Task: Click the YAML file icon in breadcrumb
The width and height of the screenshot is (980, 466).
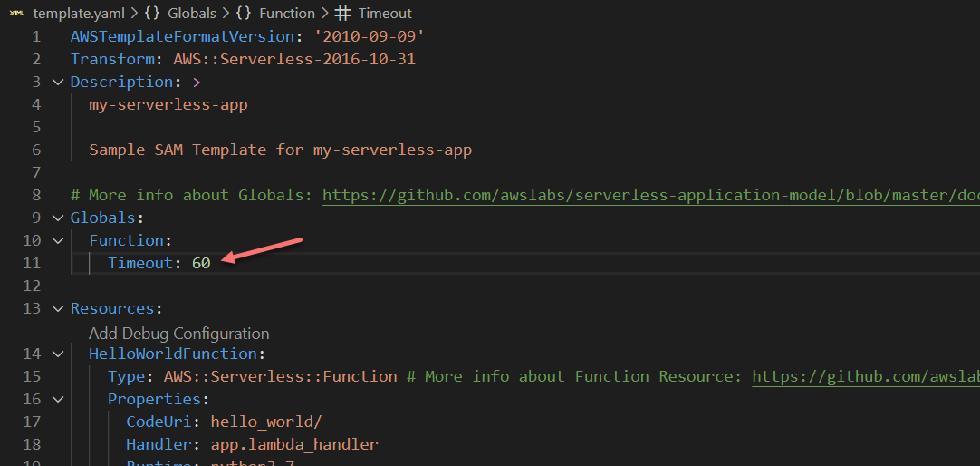Action: [16, 14]
